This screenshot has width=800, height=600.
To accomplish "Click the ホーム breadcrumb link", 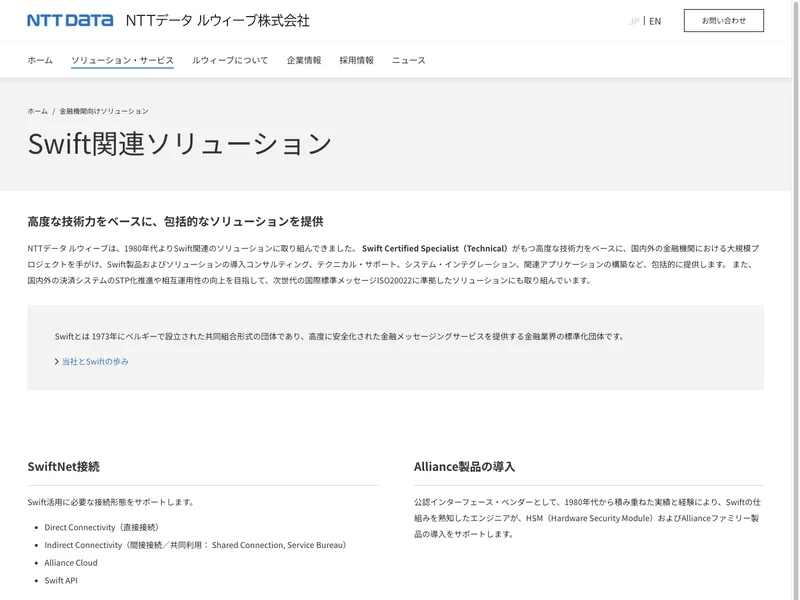I will [37, 111].
